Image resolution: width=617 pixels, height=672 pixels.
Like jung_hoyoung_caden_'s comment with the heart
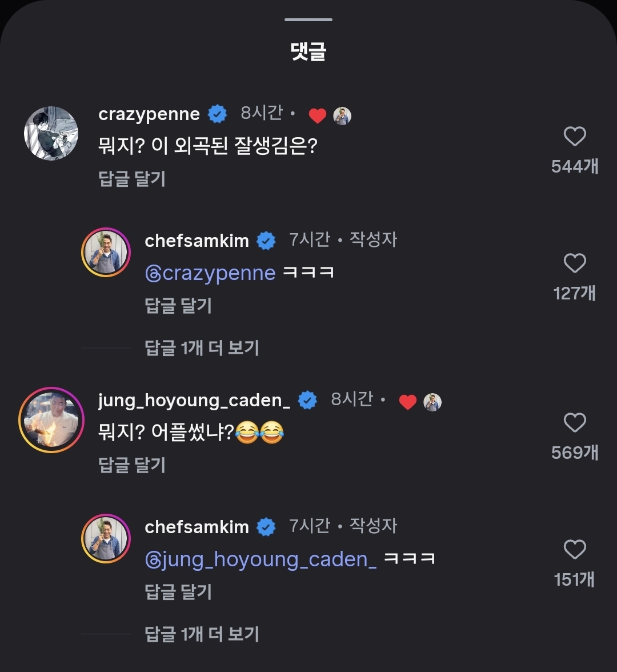(x=575, y=423)
